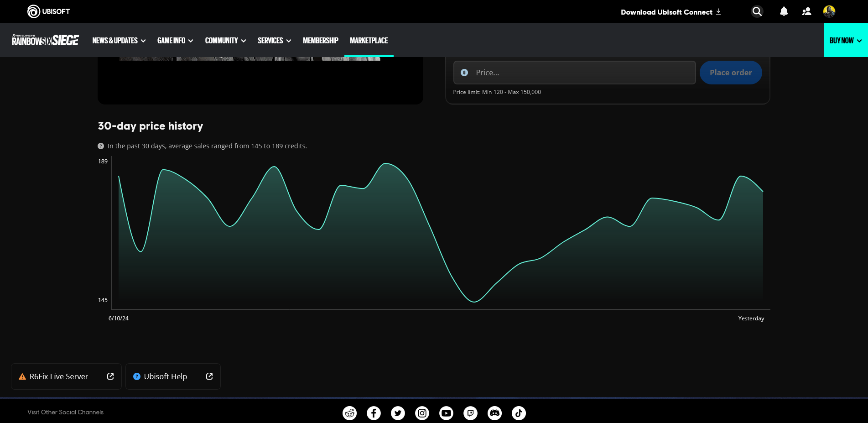Click the Yesterday axis label
The image size is (868, 423).
coord(751,319)
